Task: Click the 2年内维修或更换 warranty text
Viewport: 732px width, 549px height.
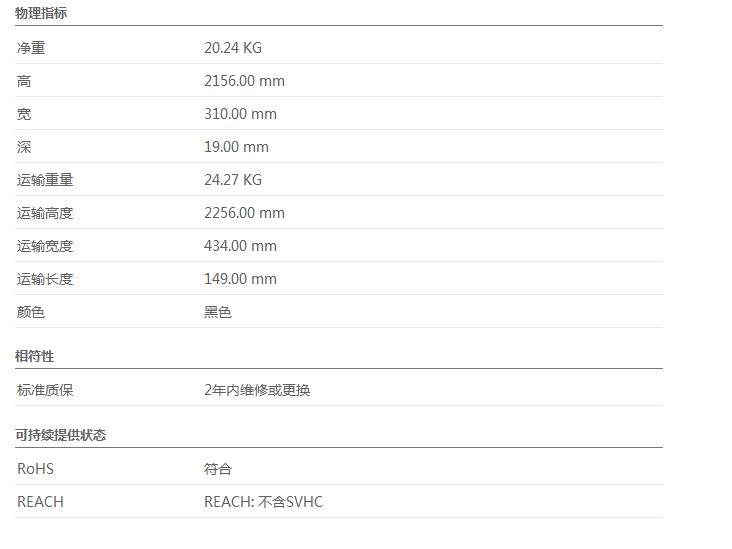Action: coord(257,390)
